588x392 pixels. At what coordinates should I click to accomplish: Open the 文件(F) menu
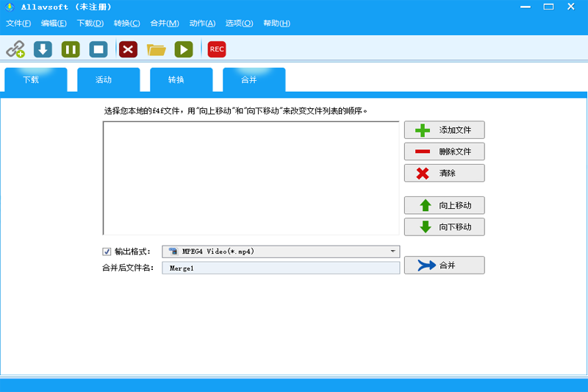tap(18, 24)
